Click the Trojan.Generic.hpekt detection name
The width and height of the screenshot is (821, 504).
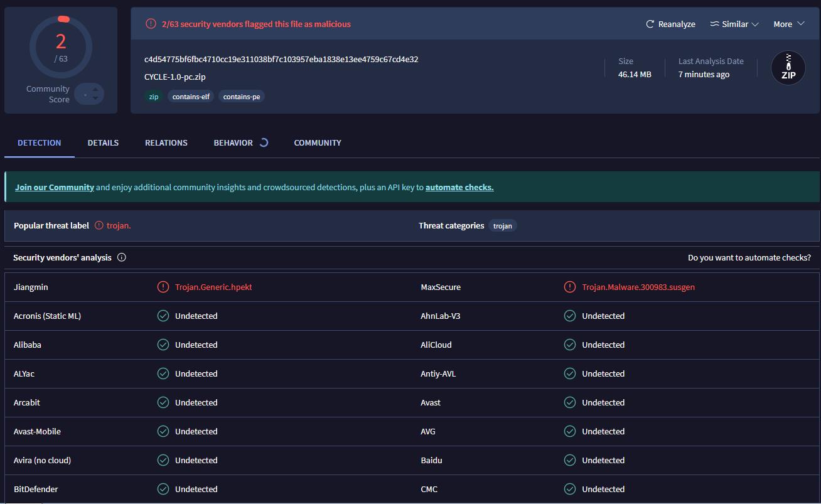tap(213, 287)
